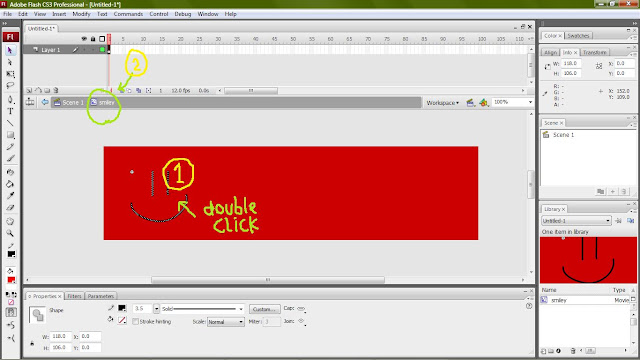Screen dimensions: 640x360
Task: Select the Hand tool
Action: [x=10, y=222]
